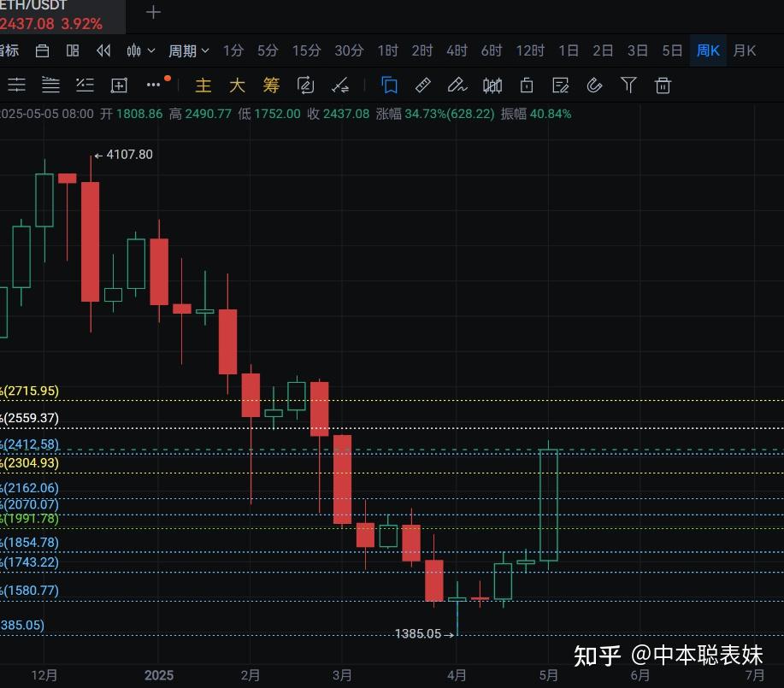This screenshot has height=688, width=784.
Task: Add a new tab with plus button
Action: (153, 12)
